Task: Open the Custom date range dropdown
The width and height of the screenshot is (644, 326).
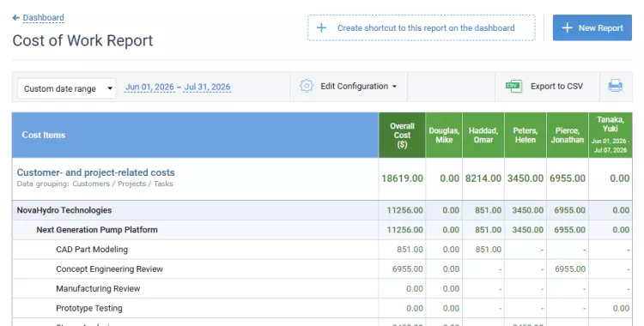Action: tap(67, 88)
